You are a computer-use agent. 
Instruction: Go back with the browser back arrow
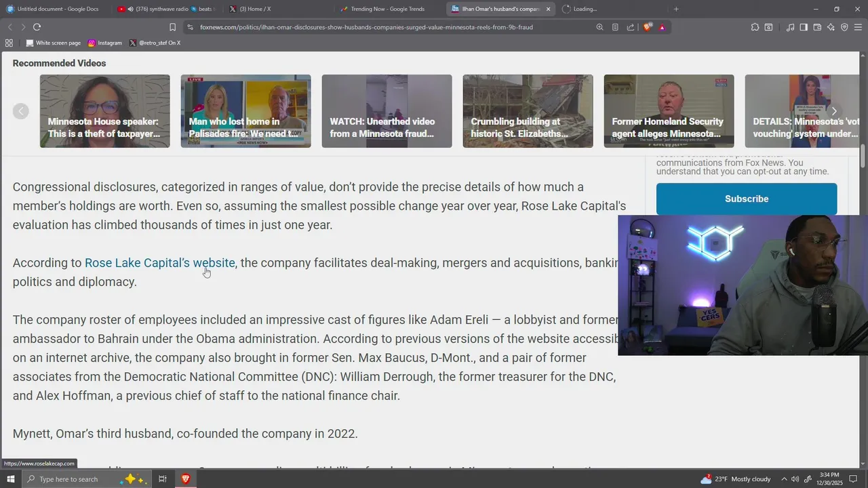(9, 27)
